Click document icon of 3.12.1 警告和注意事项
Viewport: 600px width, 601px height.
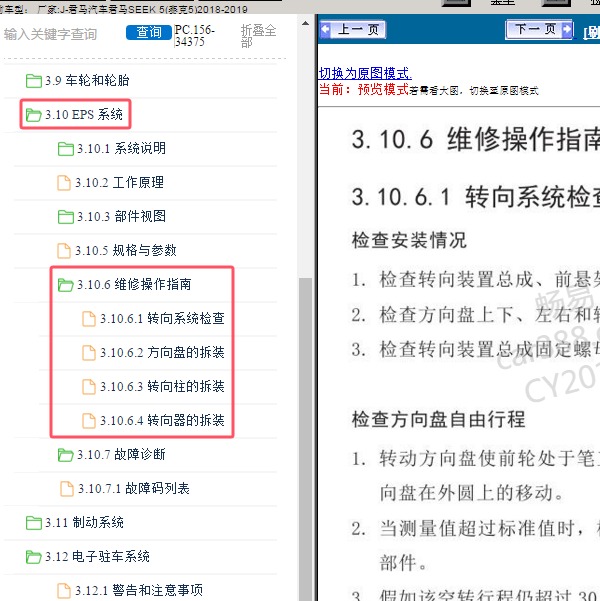(x=64, y=591)
